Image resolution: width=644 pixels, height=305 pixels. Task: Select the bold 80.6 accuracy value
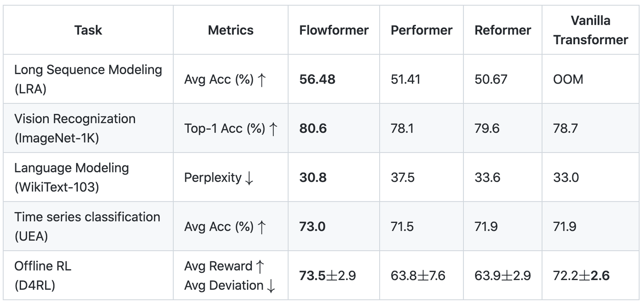tap(313, 129)
